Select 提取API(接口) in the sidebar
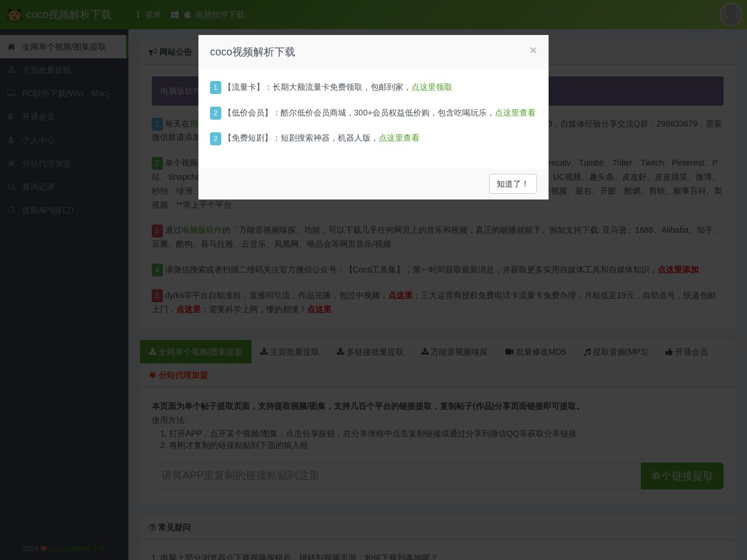Image resolution: width=747 pixels, height=560 pixels. [x=64, y=210]
